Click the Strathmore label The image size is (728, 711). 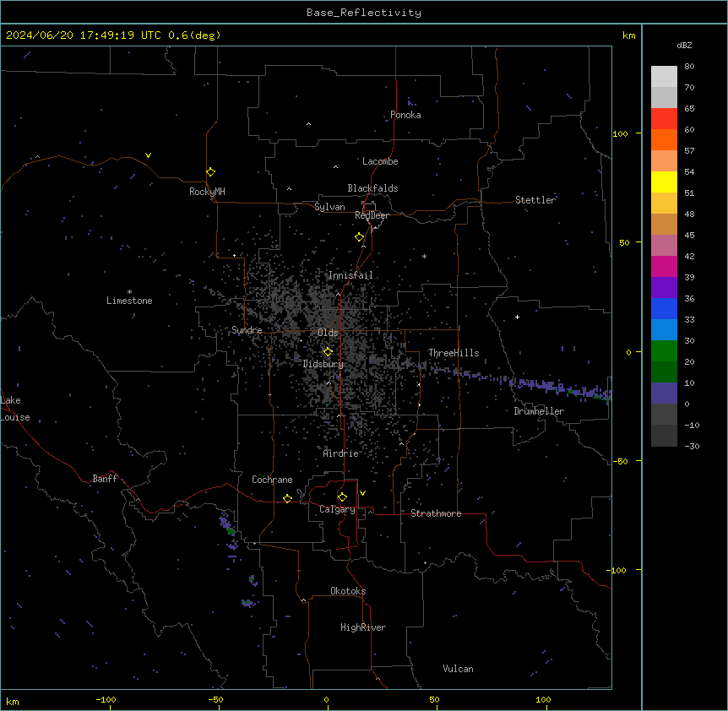(x=436, y=513)
